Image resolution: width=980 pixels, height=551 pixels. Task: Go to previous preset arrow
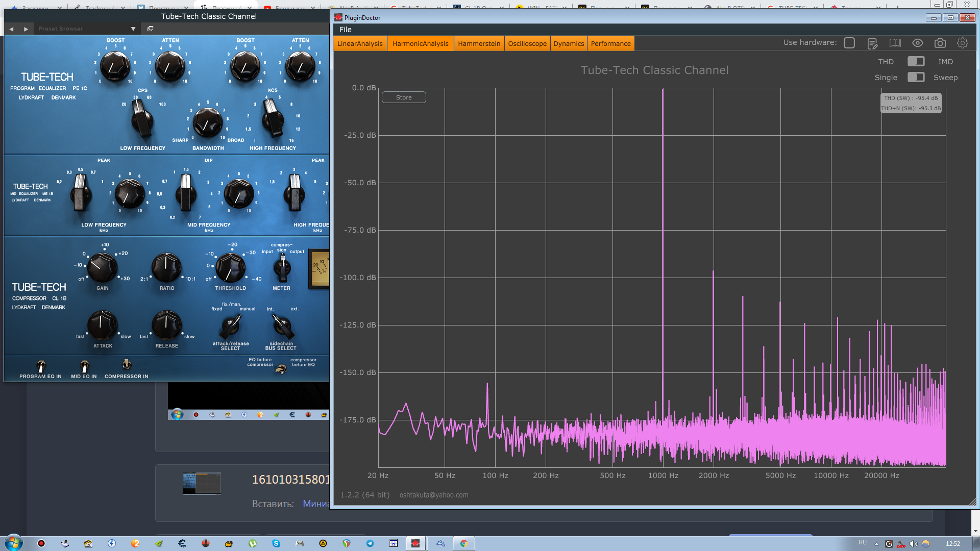(12, 29)
